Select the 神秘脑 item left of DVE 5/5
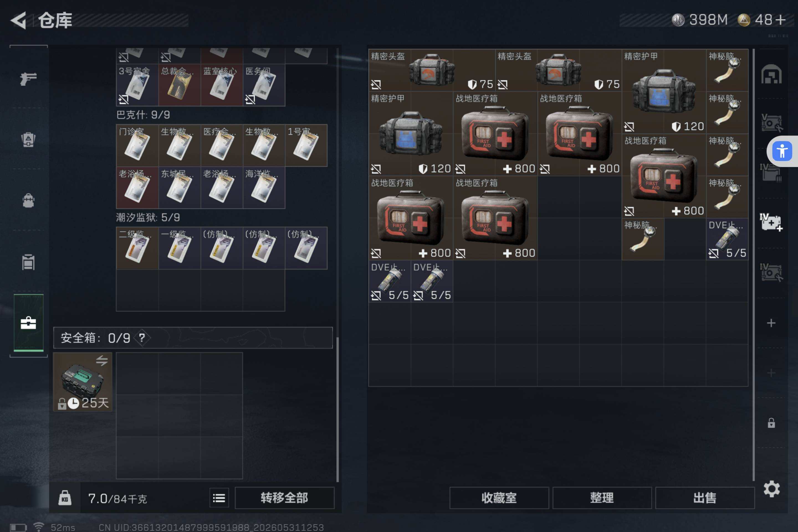This screenshot has width=798, height=532. click(x=643, y=239)
